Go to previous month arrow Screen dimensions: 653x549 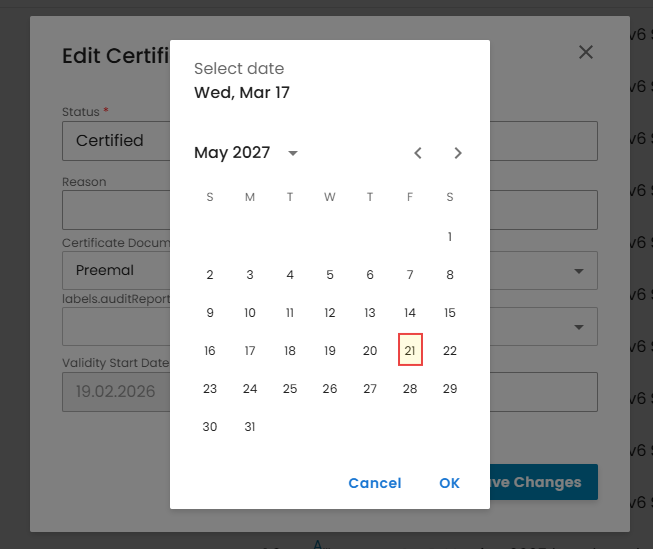(418, 153)
